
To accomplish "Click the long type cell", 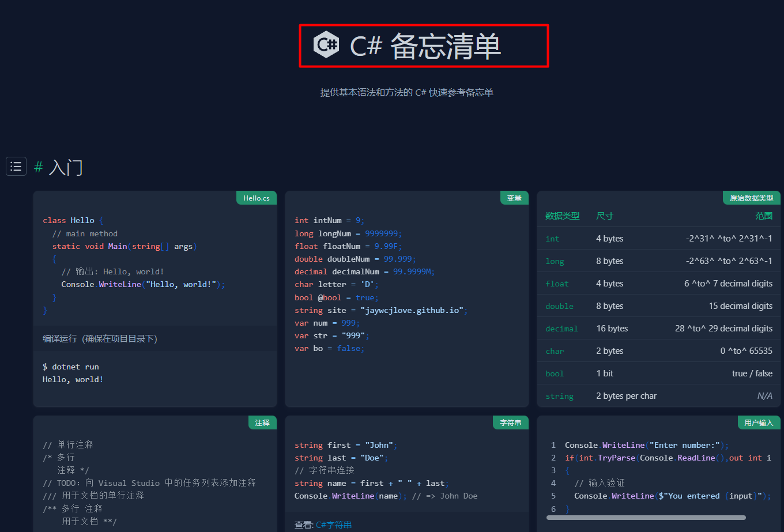I will click(x=555, y=261).
